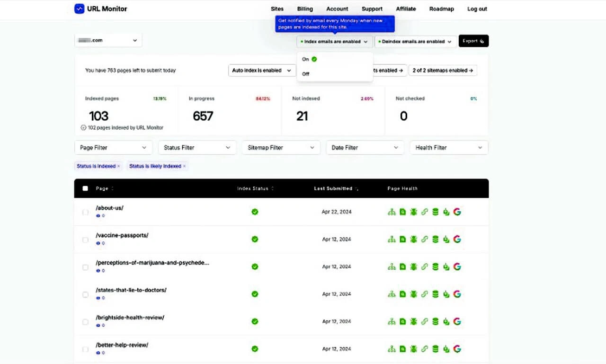Open the site domain selector dropdown
Image resolution: width=606 pixels, height=364 pixels.
pos(108,40)
